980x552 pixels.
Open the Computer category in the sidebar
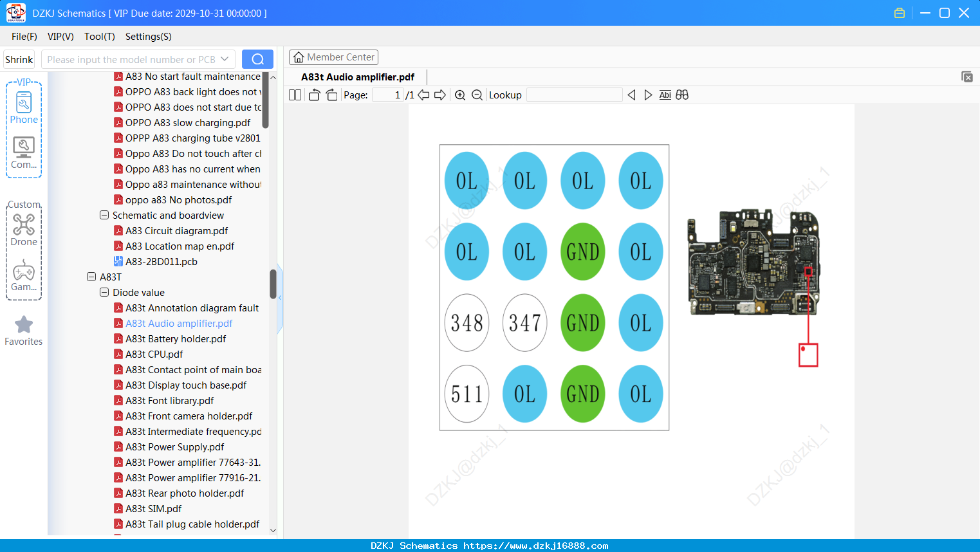[x=24, y=153]
